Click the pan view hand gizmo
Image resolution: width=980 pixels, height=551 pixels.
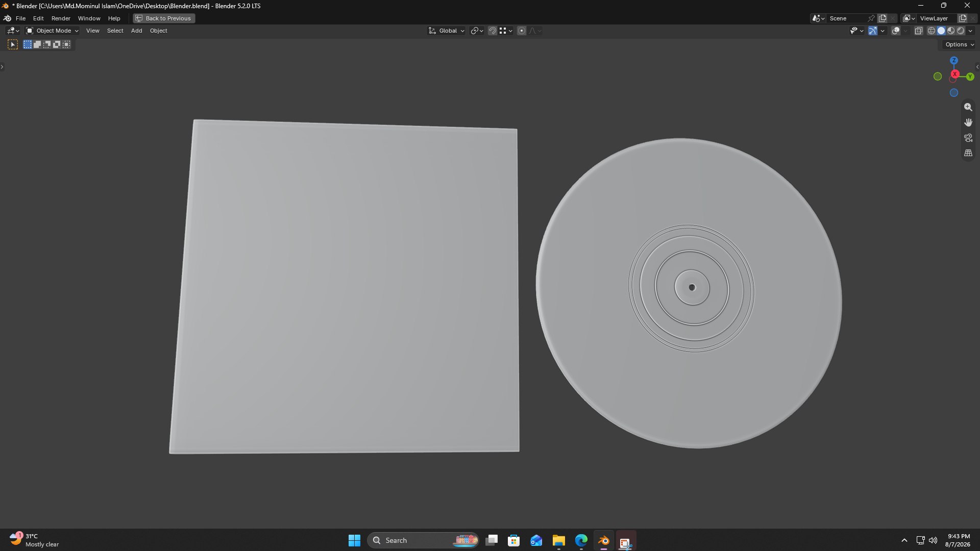[968, 122]
